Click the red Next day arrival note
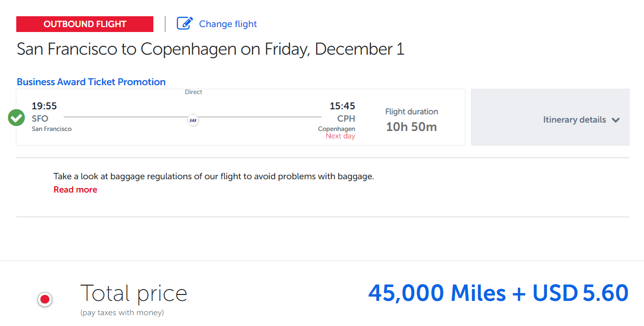Viewport: 644px width, 326px height. click(340, 136)
